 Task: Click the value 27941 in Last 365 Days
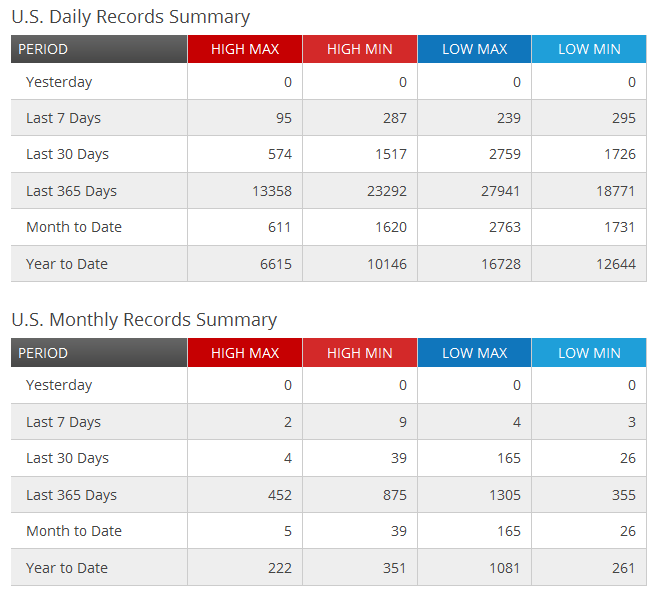(x=501, y=191)
